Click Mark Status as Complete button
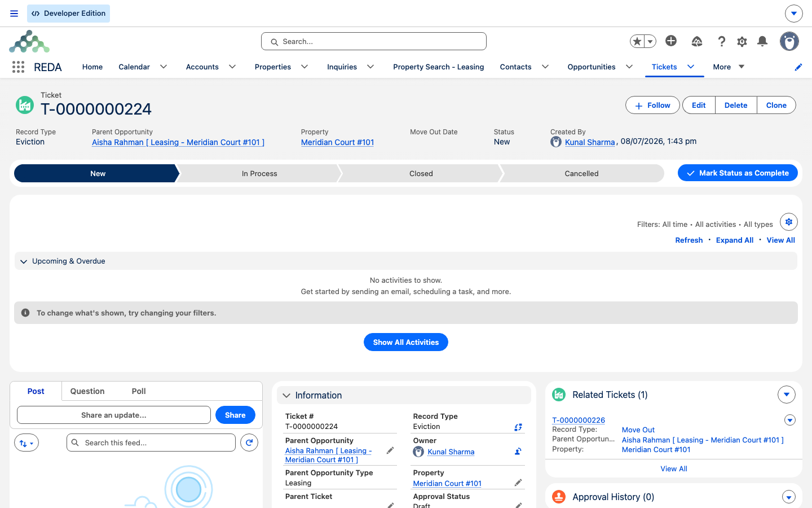The height and width of the screenshot is (508, 812). tap(738, 173)
